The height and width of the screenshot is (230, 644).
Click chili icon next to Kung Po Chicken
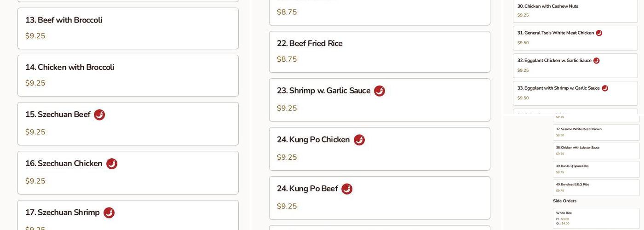coord(359,140)
